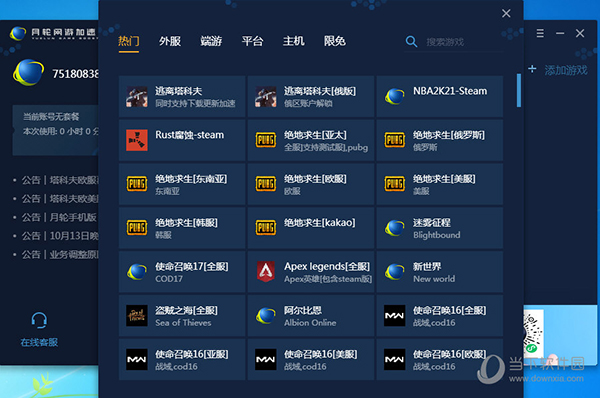
Task: Click the 同时支持下载更新加速 subtitle text
Action: coord(195,104)
